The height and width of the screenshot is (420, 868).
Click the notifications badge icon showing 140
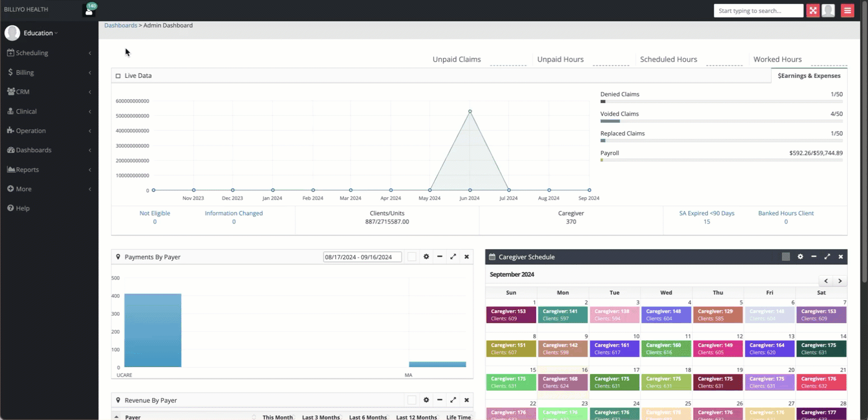click(x=89, y=10)
